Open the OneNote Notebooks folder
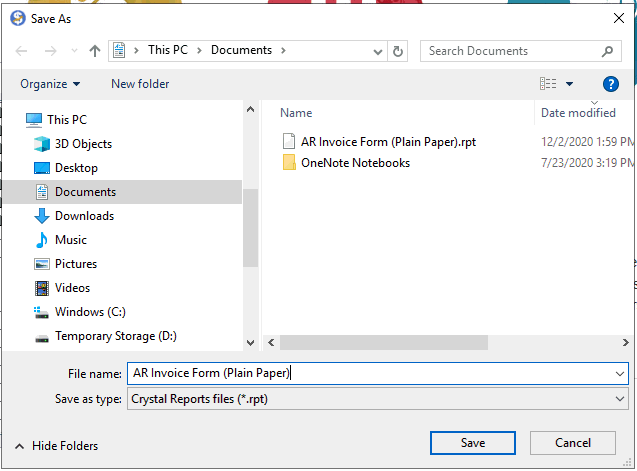 pos(354,163)
